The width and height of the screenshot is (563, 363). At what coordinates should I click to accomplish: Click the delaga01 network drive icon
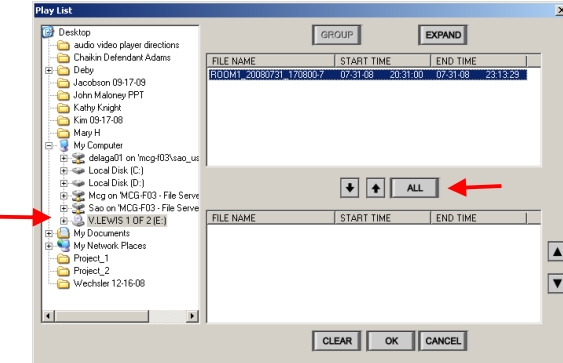[x=78, y=158]
